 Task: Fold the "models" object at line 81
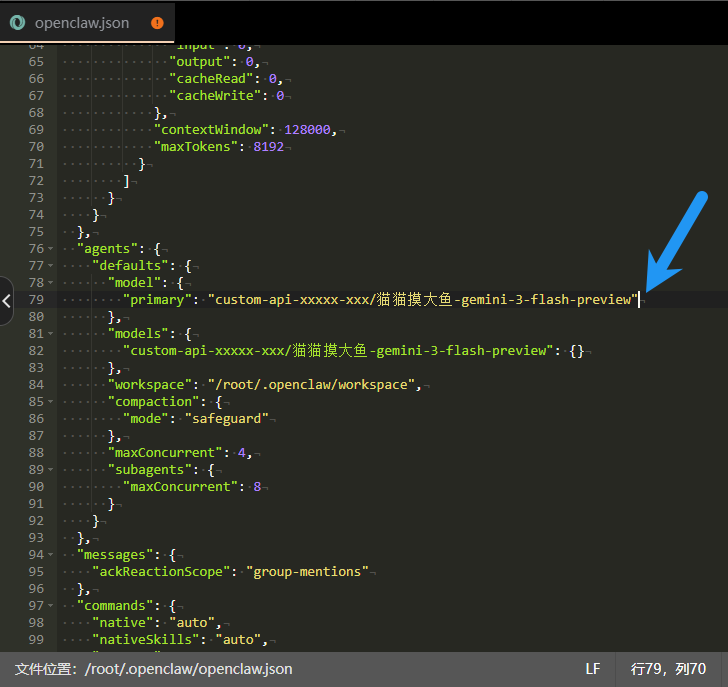pyautogui.click(x=52, y=334)
